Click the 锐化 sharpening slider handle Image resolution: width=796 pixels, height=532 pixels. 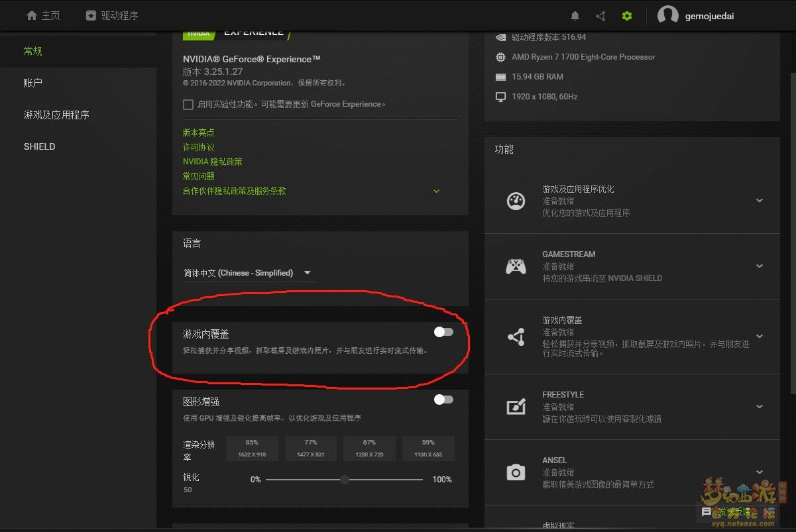pos(345,480)
